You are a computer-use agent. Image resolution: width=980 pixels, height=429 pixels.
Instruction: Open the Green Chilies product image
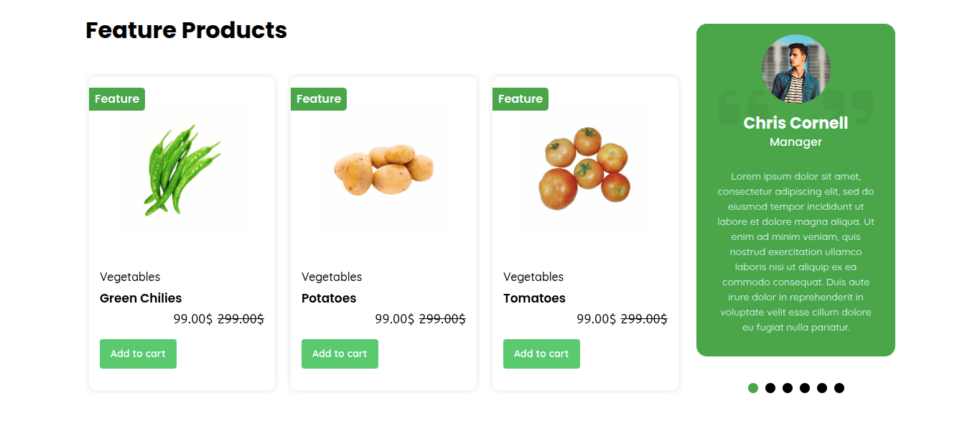click(182, 167)
